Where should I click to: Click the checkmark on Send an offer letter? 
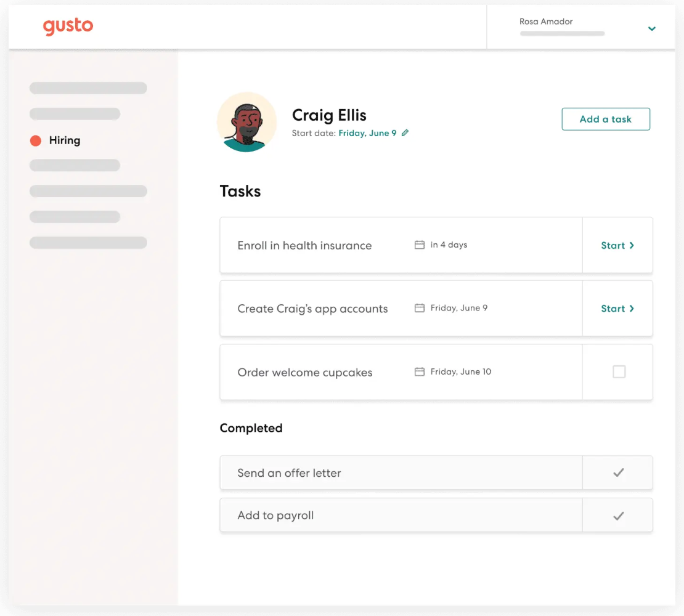[x=617, y=472]
